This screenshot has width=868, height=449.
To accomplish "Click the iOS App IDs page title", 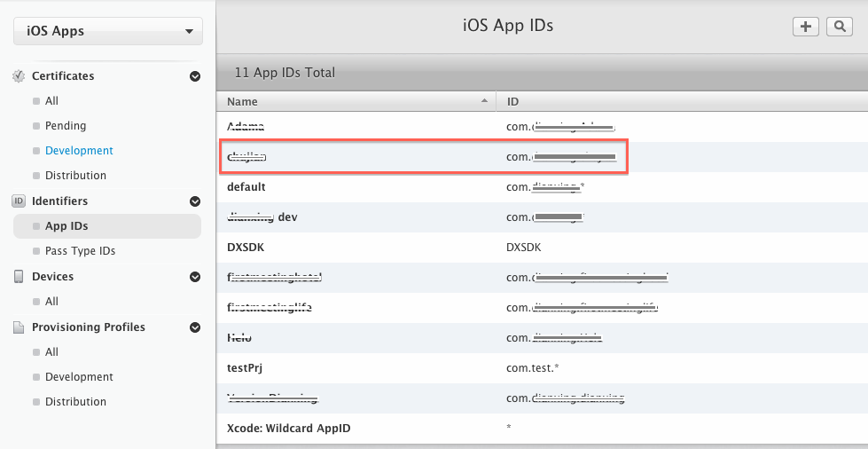I will coord(508,26).
